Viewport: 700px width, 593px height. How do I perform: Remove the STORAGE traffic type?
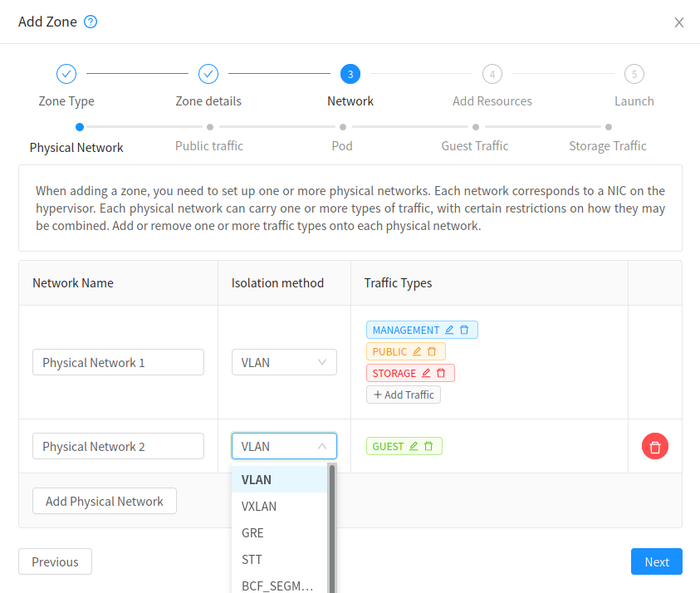point(440,372)
